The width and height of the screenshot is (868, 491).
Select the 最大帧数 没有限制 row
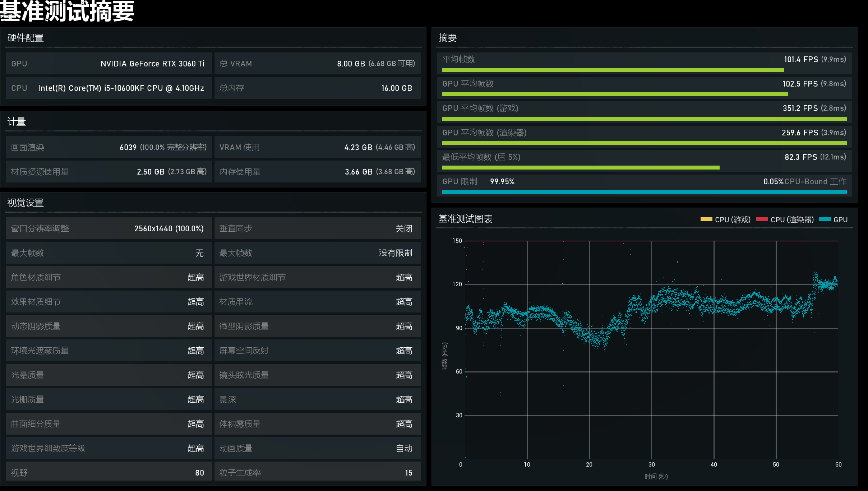(x=317, y=253)
